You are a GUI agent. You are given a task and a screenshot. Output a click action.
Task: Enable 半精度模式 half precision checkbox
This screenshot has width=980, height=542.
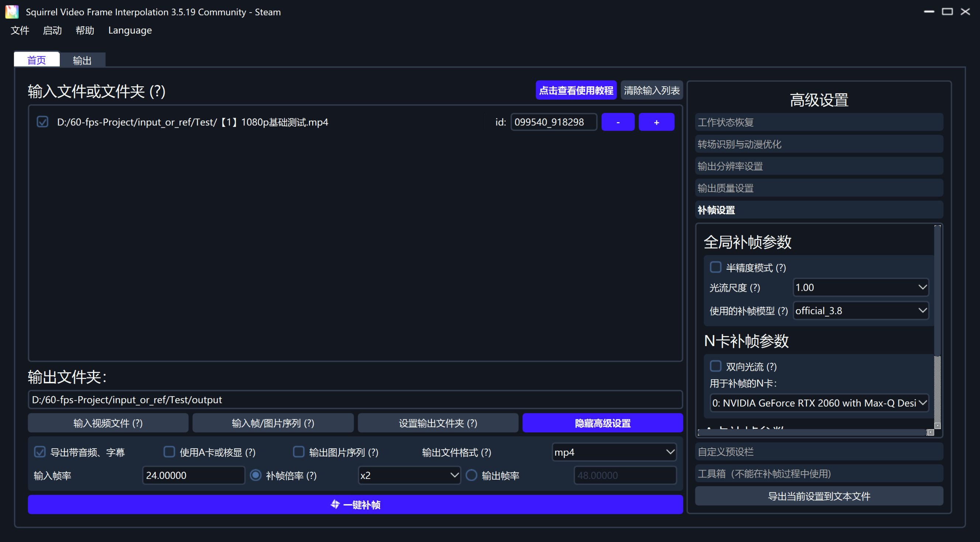[x=715, y=267]
